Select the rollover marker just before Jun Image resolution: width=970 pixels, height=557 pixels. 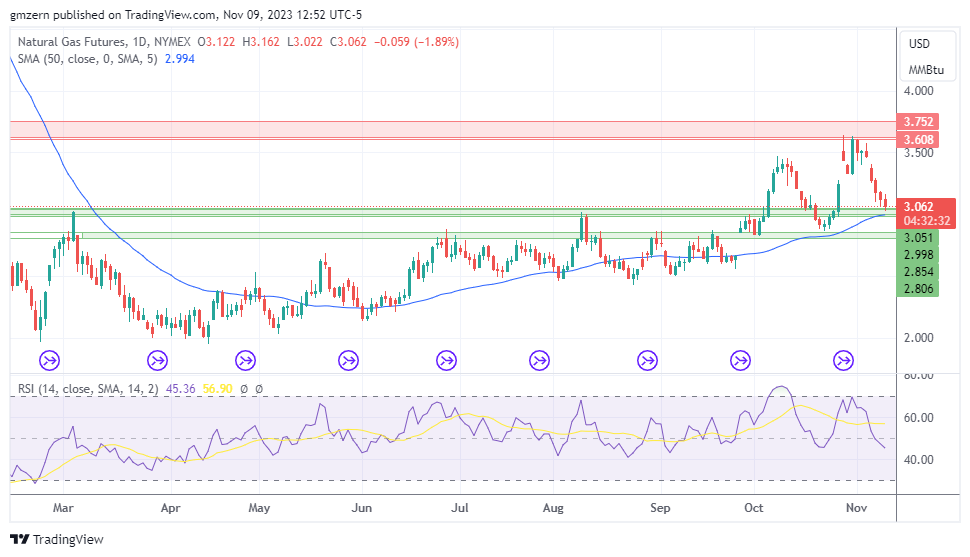click(348, 360)
